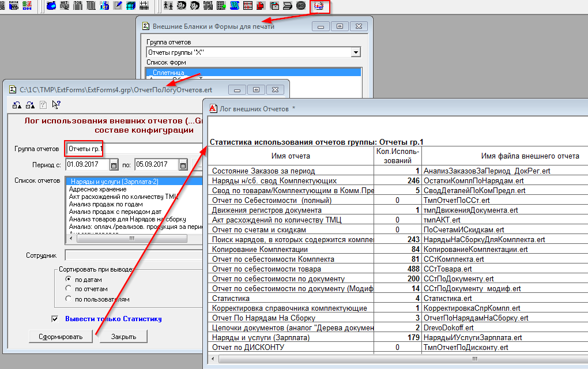Click the table grid toolbar icon
Image resolution: width=588 pixels, height=369 pixels.
(x=144, y=6)
